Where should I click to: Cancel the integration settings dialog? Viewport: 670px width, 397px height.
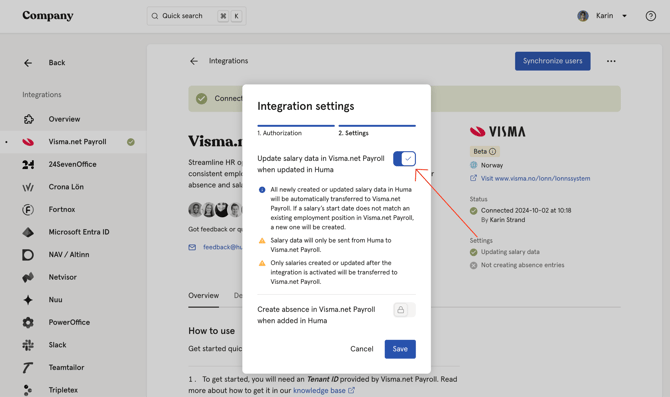coord(361,349)
